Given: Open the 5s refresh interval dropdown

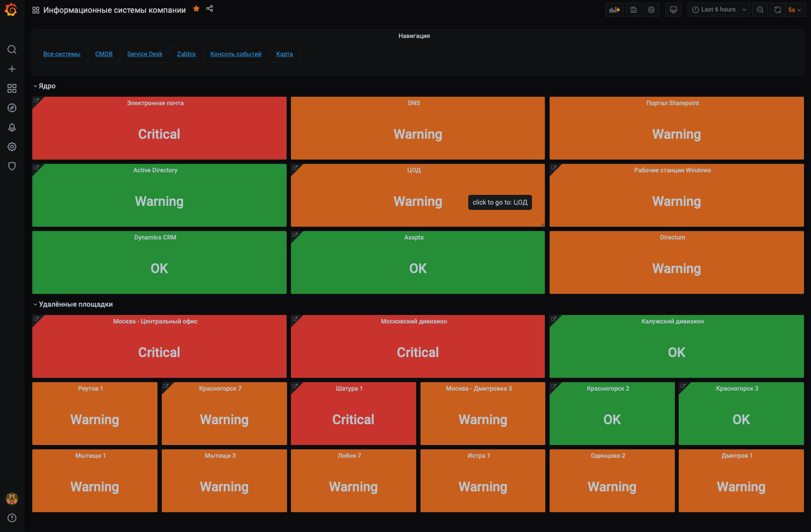Looking at the screenshot, I should (795, 10).
